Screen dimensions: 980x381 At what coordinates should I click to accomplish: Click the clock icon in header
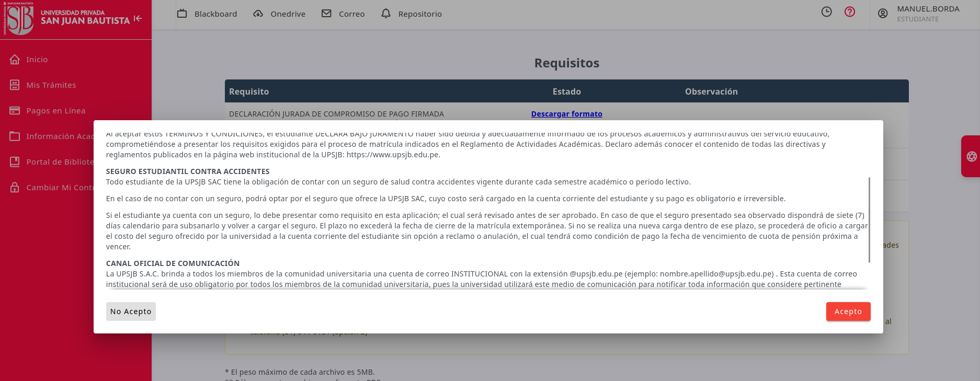coord(826,11)
